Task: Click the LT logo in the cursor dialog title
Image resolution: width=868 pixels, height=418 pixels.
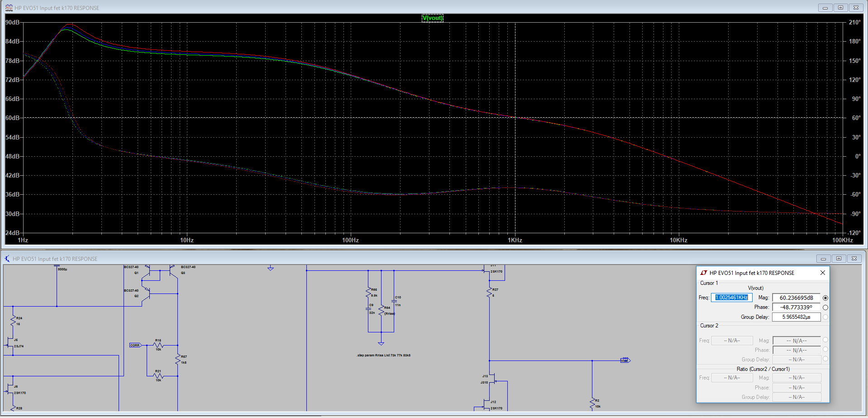Action: pos(704,273)
